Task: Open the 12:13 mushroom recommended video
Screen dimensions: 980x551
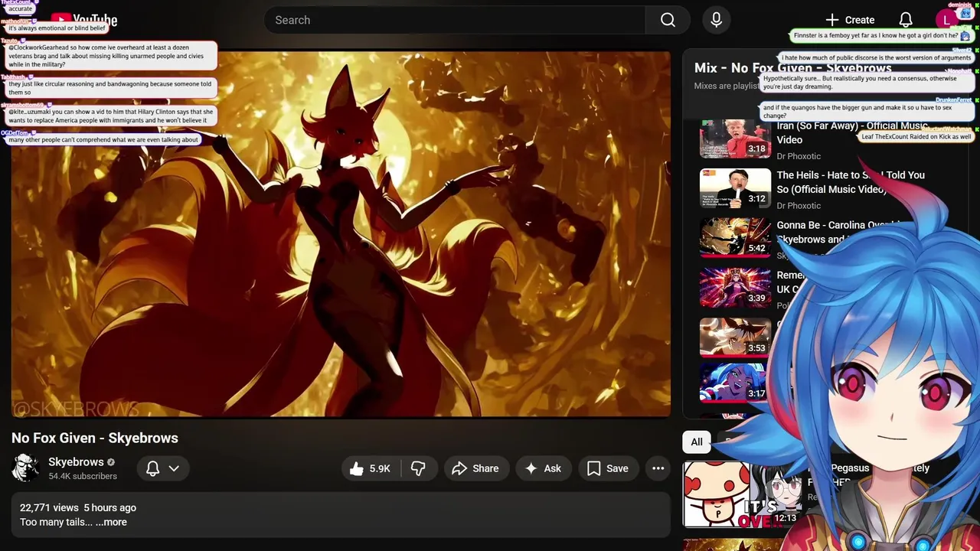Action: pos(741,494)
